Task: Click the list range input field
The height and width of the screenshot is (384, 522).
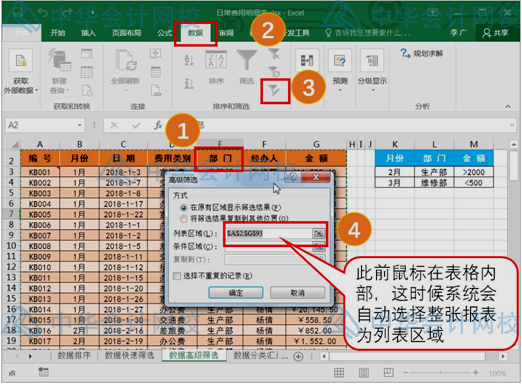Action: click(269, 233)
